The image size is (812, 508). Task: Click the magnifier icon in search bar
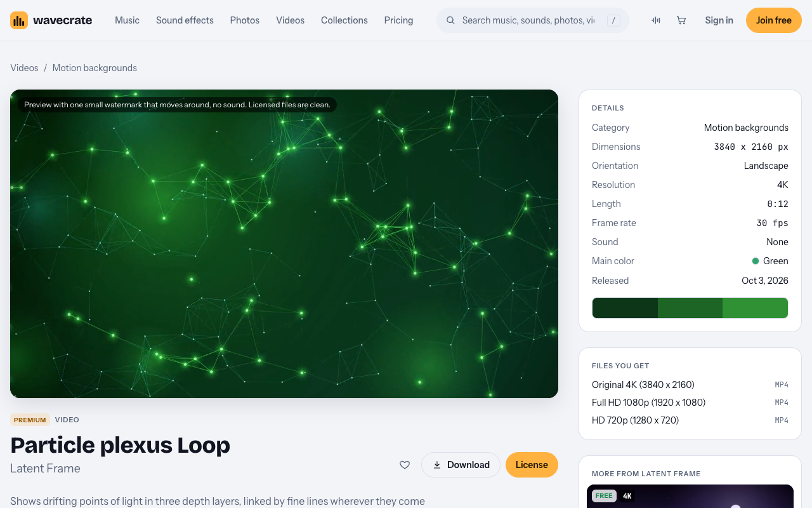click(x=450, y=20)
